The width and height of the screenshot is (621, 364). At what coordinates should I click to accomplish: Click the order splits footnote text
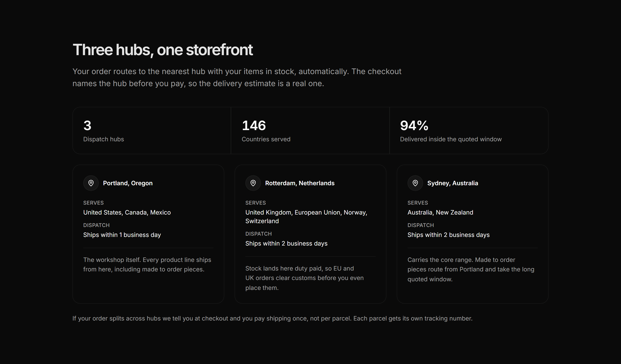(x=272, y=319)
